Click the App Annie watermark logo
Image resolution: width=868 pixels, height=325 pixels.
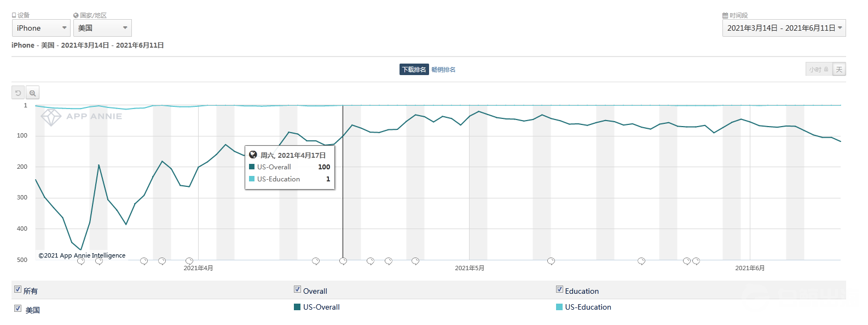tap(51, 117)
